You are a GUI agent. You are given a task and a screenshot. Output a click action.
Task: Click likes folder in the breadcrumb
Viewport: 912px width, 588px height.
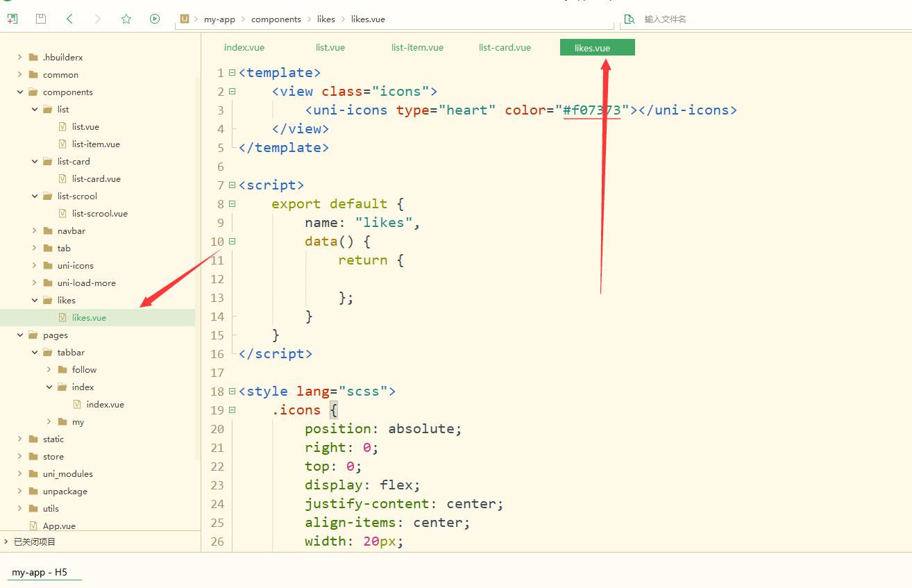[326, 19]
